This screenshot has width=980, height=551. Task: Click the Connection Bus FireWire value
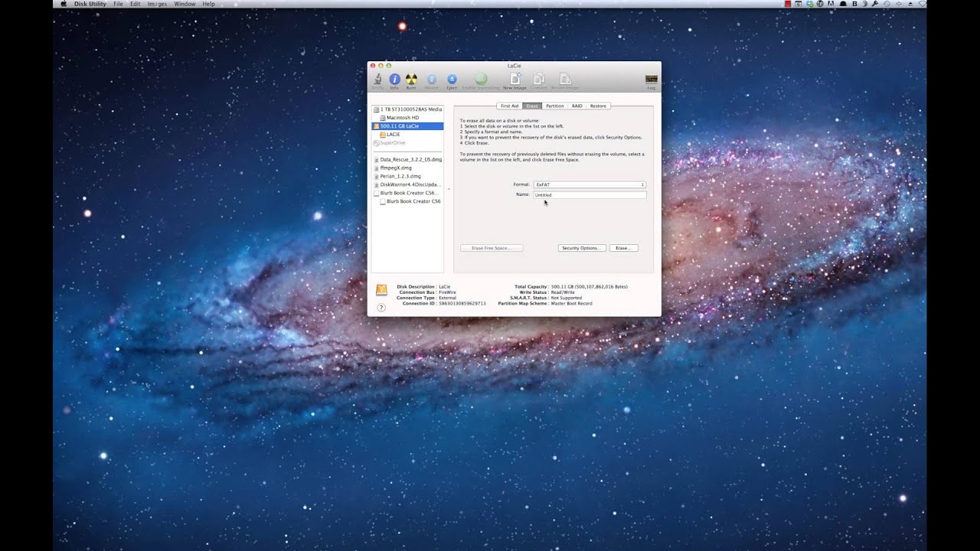pyautogui.click(x=447, y=292)
